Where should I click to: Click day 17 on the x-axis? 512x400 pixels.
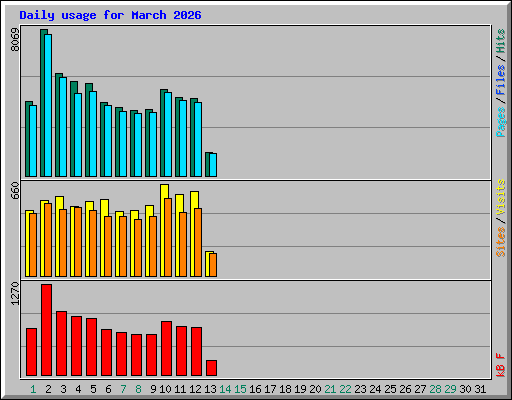(270, 389)
